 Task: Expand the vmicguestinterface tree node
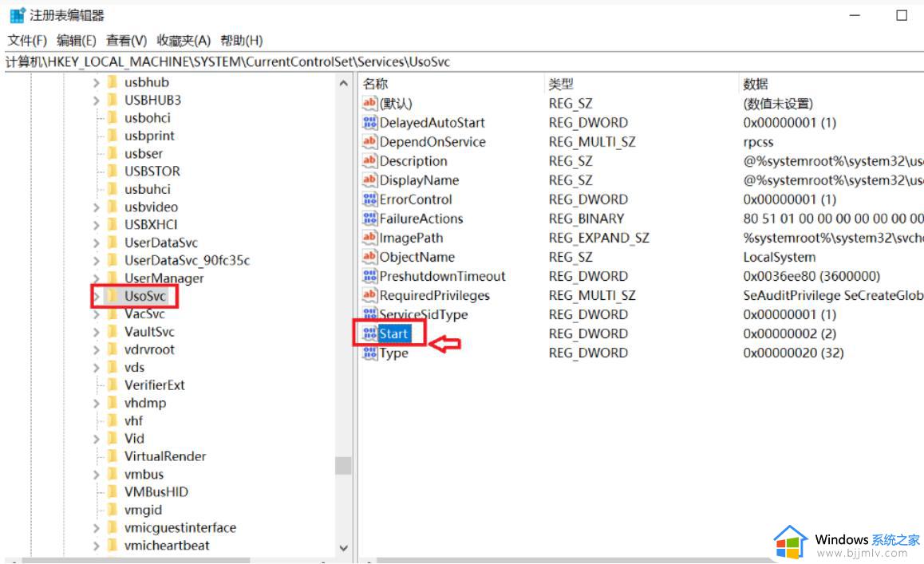click(96, 527)
